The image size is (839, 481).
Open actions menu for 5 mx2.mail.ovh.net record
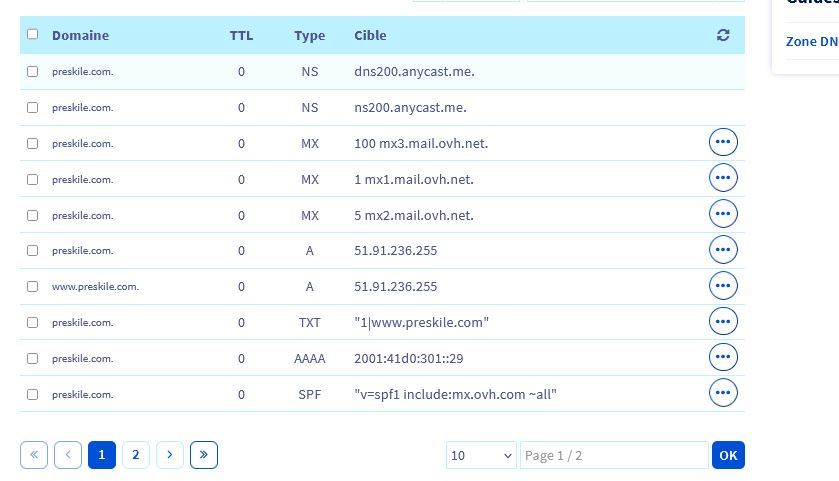pyautogui.click(x=723, y=215)
